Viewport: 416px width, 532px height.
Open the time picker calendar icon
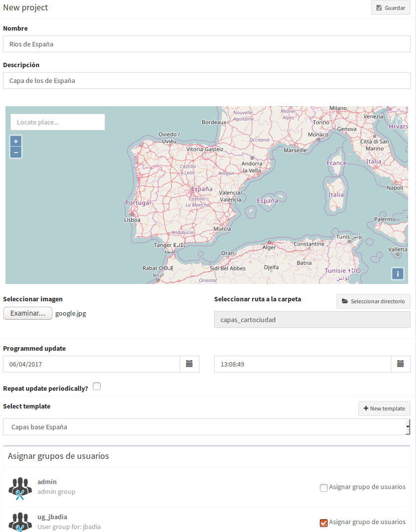[400, 364]
